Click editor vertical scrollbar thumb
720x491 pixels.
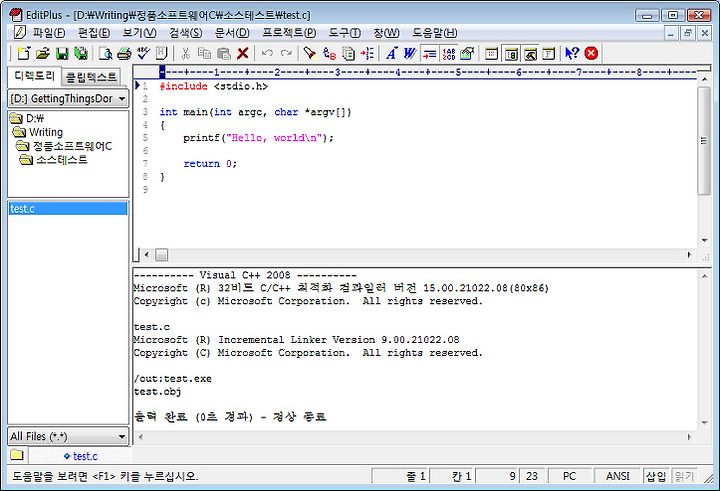703,141
